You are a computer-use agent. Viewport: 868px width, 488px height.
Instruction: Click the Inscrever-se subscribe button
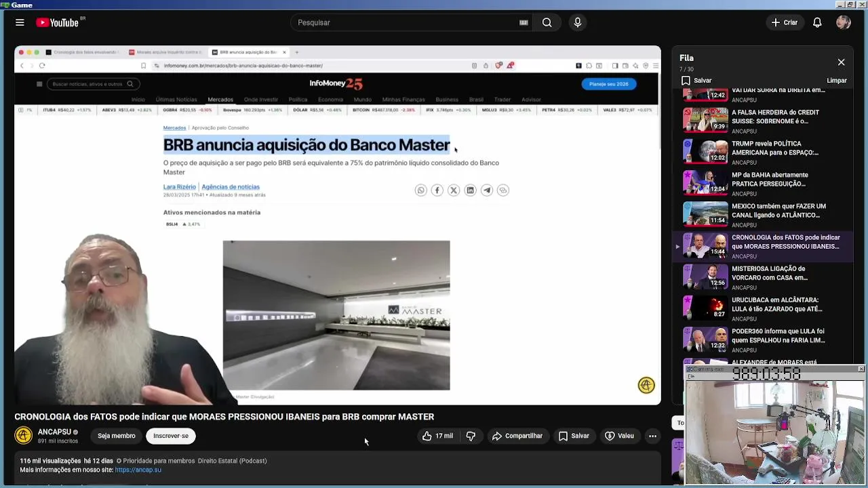171,436
